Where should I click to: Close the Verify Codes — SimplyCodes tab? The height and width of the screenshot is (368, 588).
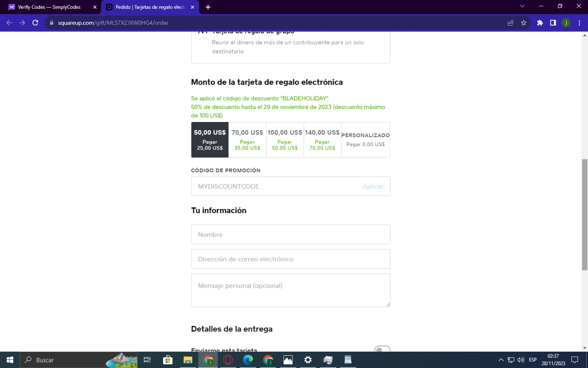[x=95, y=7]
